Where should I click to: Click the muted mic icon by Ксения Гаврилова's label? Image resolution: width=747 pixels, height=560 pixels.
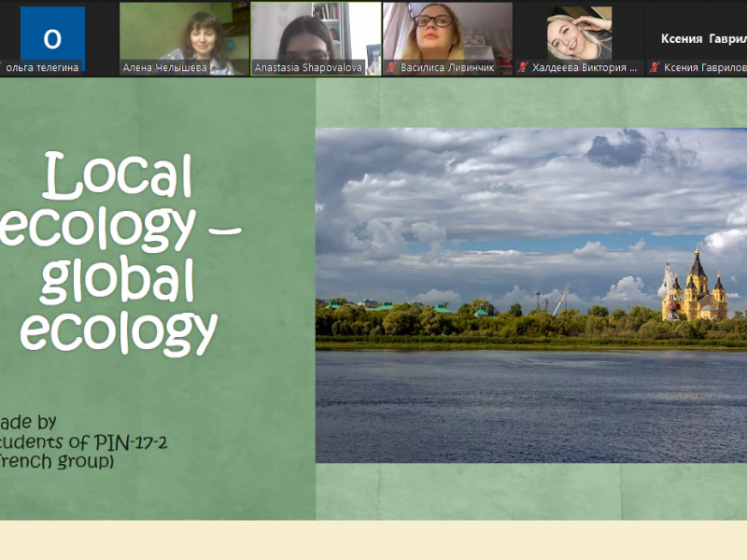coord(655,68)
